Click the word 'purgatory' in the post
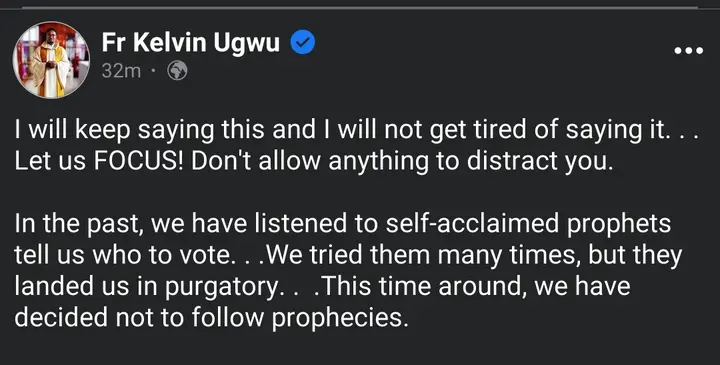 [x=221, y=288]
